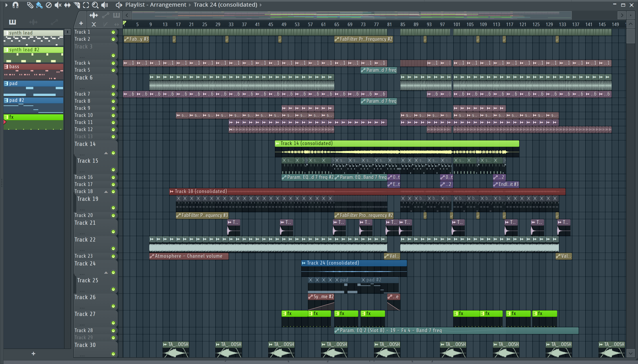638x364 pixels.
Task: Select the Track 18 (consolidated) audio clip
Action: (x=367, y=192)
